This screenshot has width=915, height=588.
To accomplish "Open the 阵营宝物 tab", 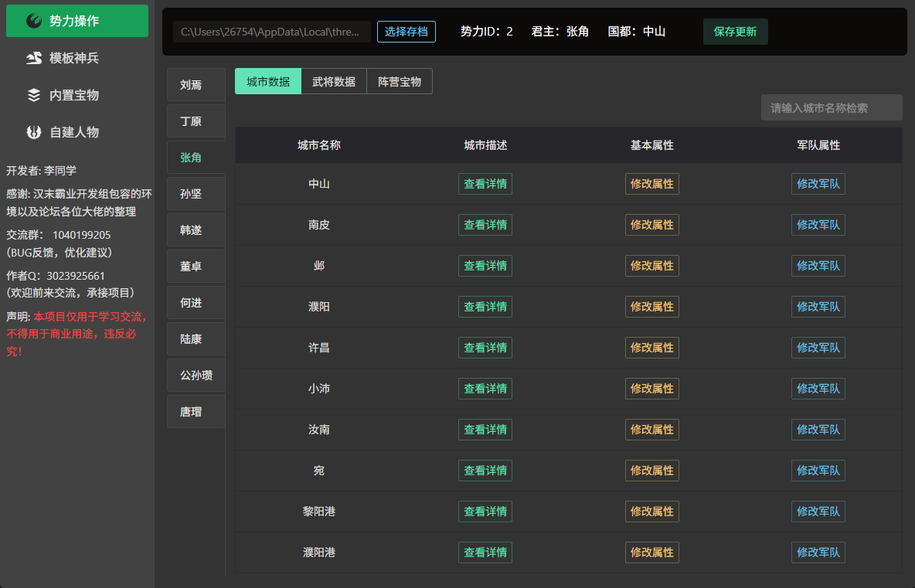I will pyautogui.click(x=400, y=81).
